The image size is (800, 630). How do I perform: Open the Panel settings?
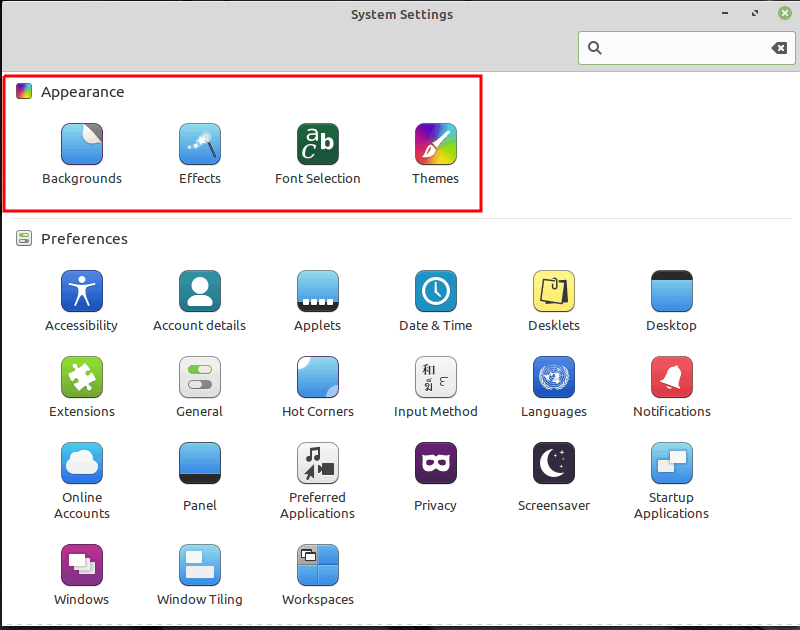(200, 463)
